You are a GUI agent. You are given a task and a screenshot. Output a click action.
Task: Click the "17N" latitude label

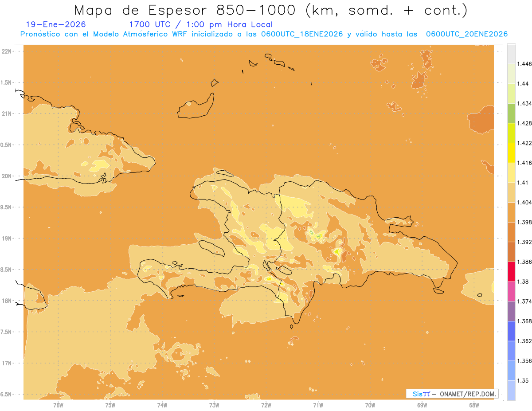point(7,363)
